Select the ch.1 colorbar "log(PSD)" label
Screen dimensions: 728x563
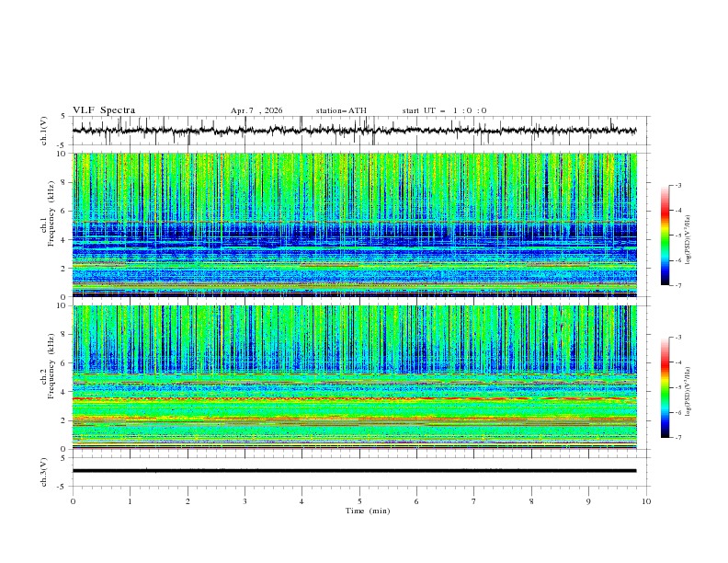point(688,240)
